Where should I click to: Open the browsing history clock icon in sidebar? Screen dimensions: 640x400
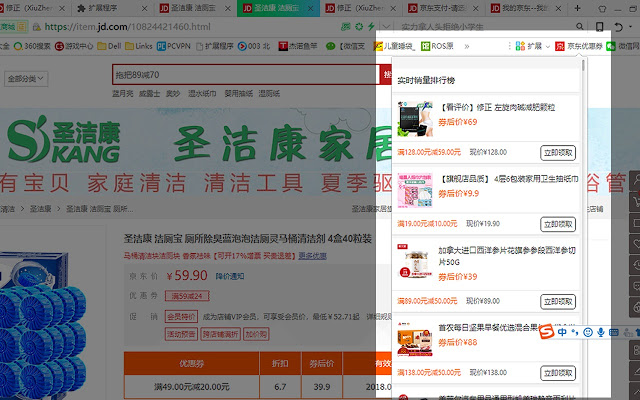[635, 265]
